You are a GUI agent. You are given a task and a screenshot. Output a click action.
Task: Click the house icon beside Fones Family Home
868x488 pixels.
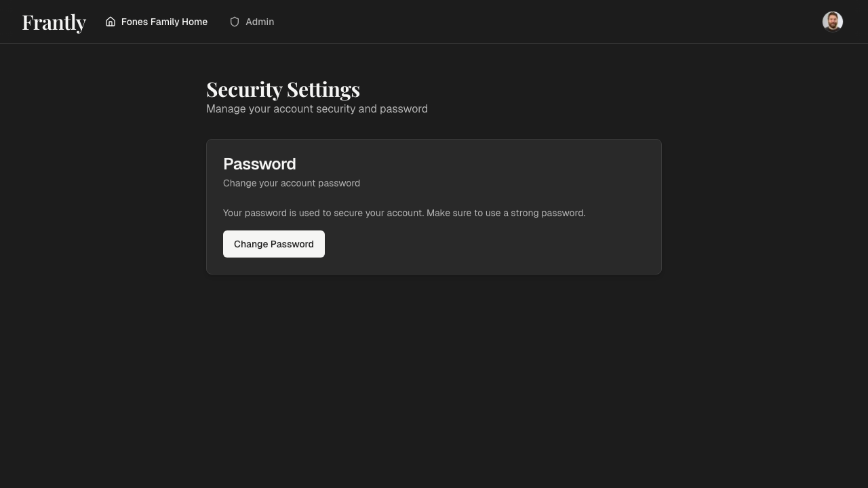[x=111, y=22]
